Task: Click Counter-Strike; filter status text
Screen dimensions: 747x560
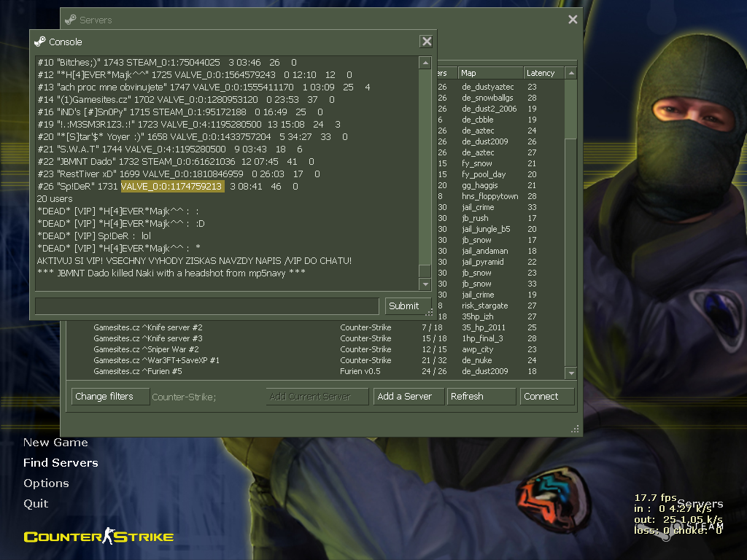Action: point(184,397)
